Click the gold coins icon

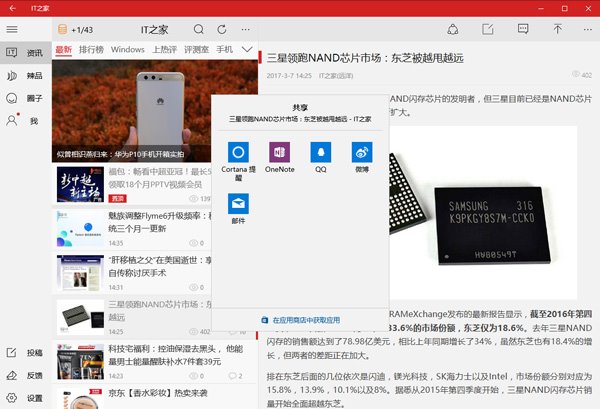pyautogui.click(x=62, y=29)
